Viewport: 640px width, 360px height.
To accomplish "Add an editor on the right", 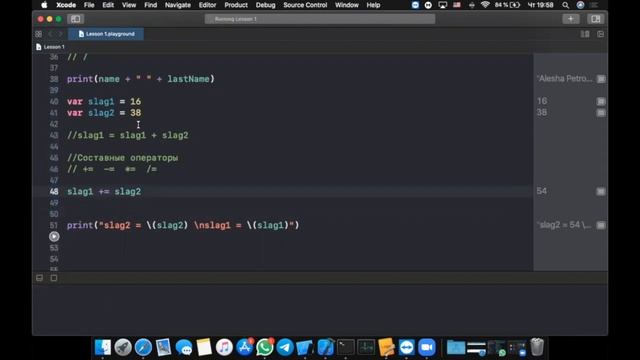I will (x=600, y=34).
